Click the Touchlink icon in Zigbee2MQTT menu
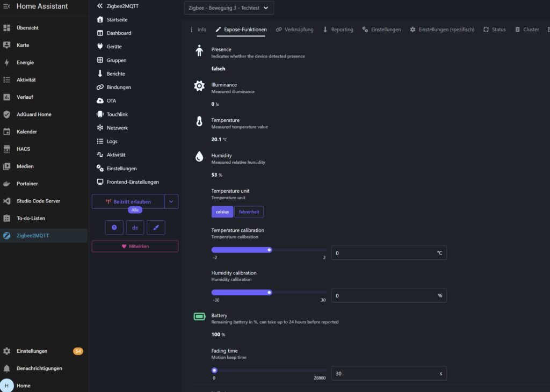 100,114
